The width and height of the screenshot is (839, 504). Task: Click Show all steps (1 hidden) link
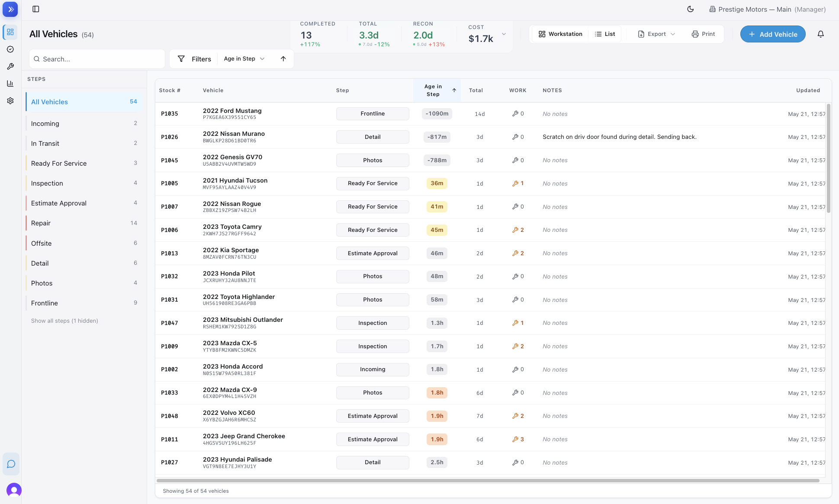64,321
